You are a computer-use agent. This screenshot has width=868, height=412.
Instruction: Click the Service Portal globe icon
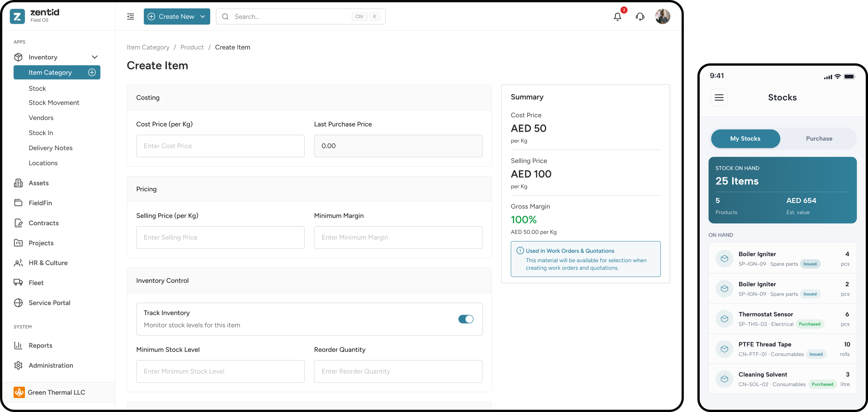click(18, 303)
